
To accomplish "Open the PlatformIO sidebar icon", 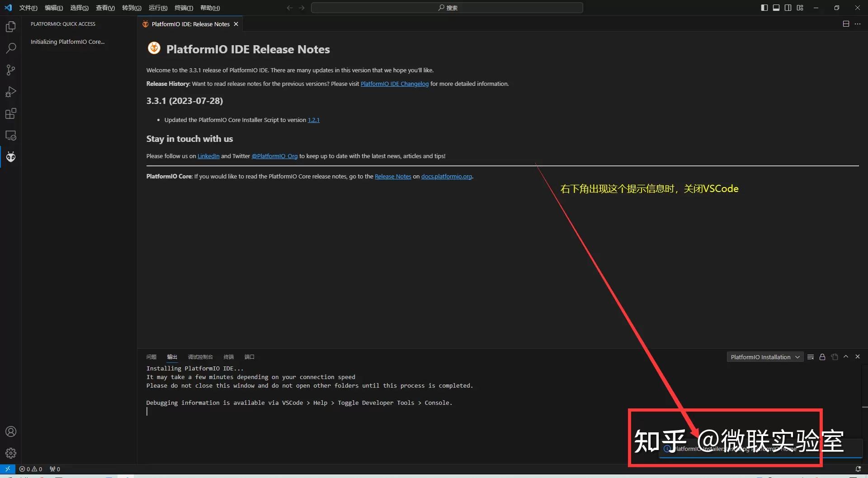I will click(x=10, y=157).
